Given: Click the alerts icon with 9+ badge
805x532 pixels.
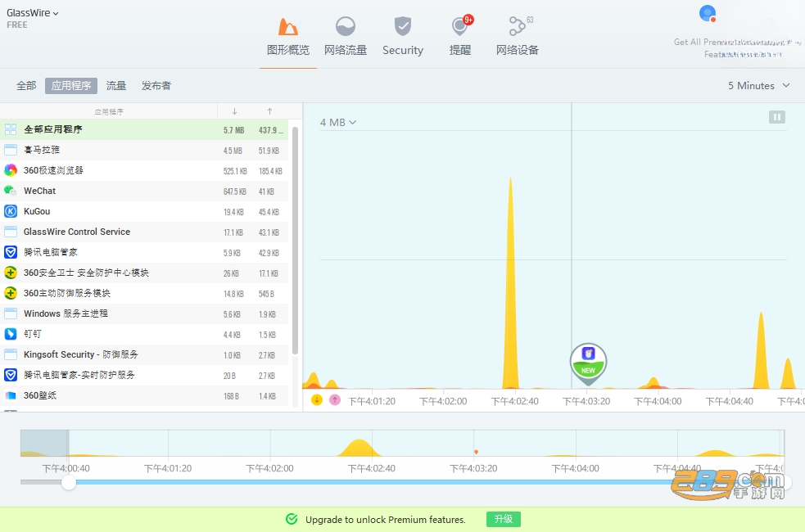Looking at the screenshot, I should tap(461, 25).
